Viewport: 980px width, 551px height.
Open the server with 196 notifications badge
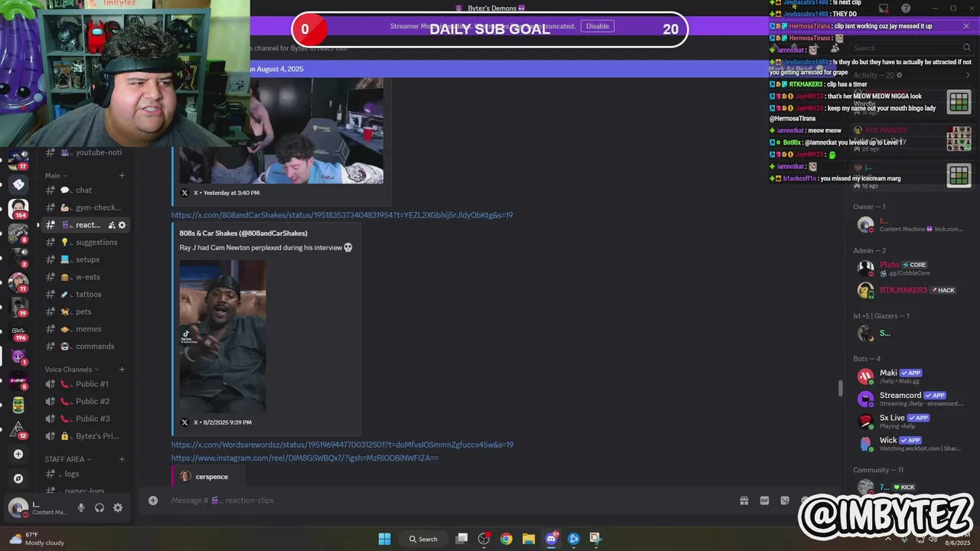point(18,331)
